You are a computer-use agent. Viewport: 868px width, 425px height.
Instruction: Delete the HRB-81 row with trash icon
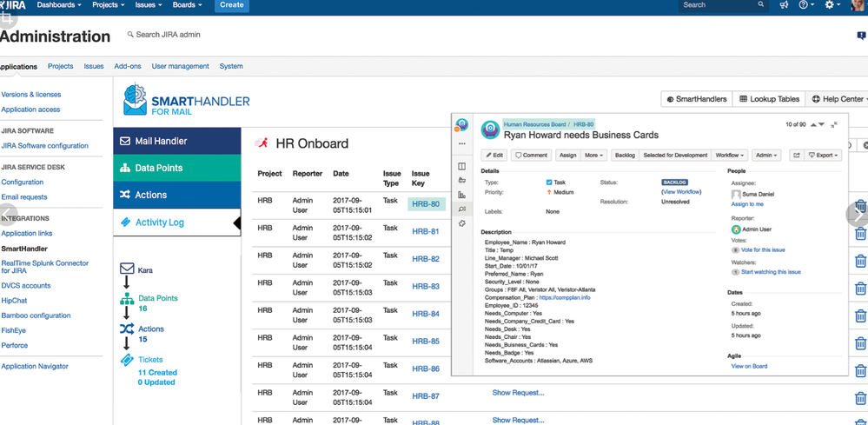(861, 234)
